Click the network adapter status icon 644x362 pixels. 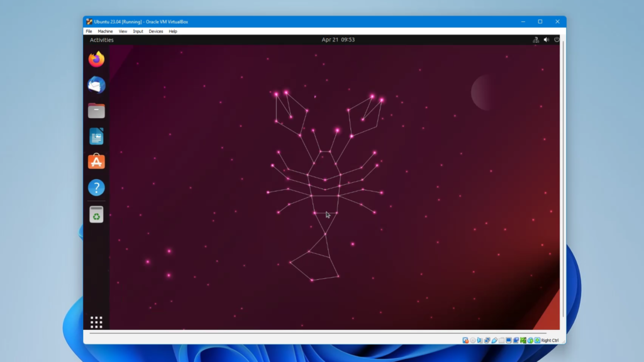pyautogui.click(x=487, y=340)
